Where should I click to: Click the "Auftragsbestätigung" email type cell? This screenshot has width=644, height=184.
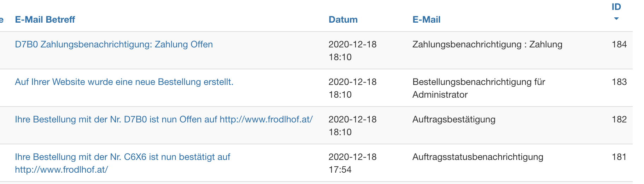tap(454, 120)
